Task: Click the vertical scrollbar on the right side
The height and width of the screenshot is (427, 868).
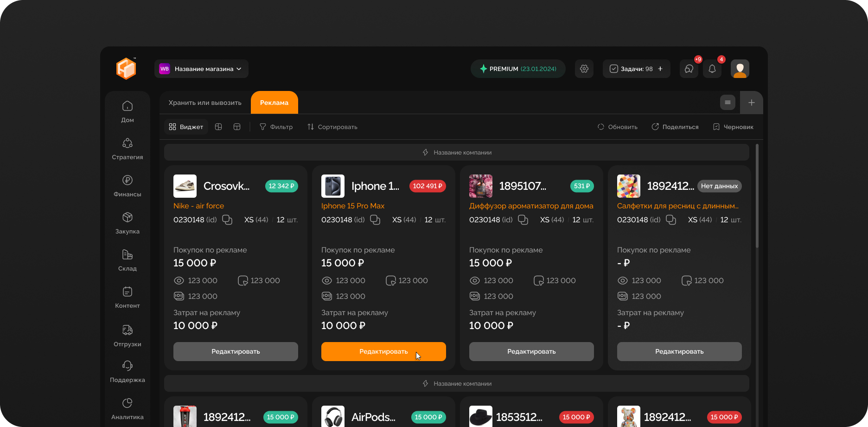Action: 757,195
